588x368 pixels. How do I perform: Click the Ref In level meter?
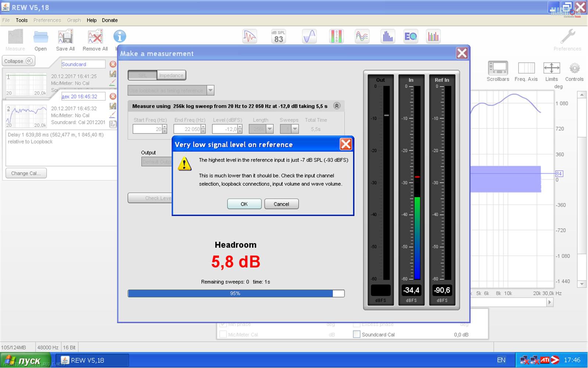(442, 190)
